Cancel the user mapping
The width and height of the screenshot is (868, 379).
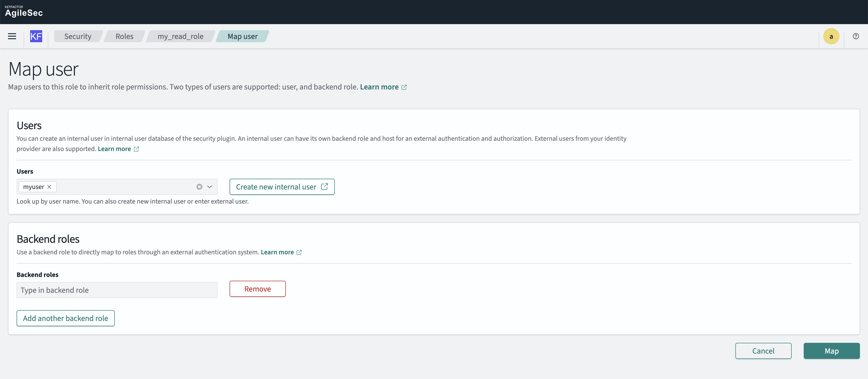(x=763, y=351)
